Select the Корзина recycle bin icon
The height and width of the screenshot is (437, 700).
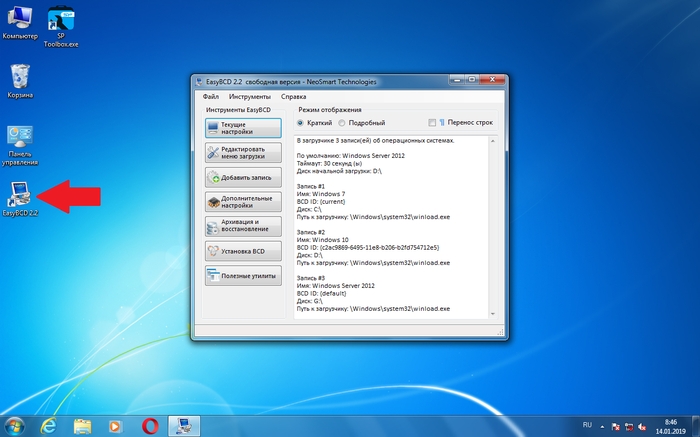tap(20, 78)
